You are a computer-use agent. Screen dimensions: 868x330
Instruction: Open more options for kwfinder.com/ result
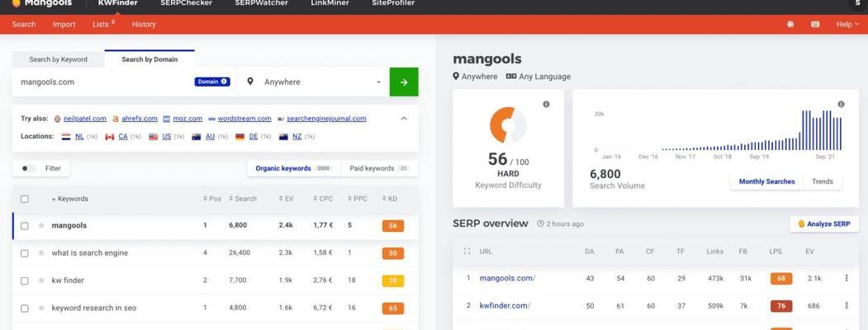(x=847, y=305)
